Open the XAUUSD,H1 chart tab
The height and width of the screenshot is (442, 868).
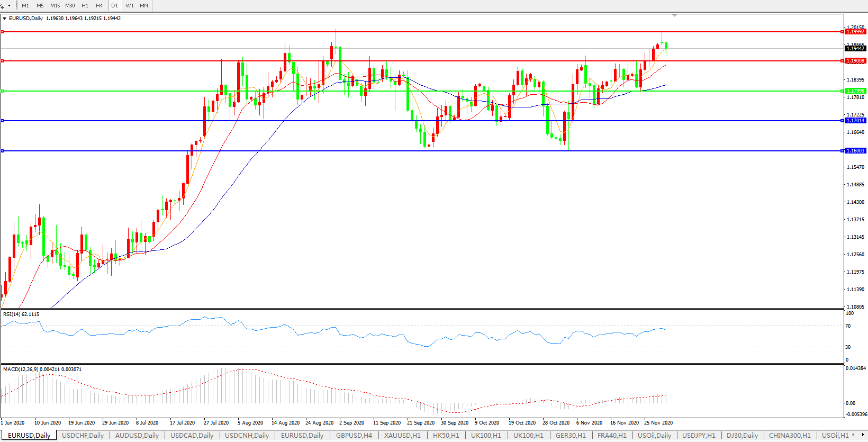tap(402, 436)
